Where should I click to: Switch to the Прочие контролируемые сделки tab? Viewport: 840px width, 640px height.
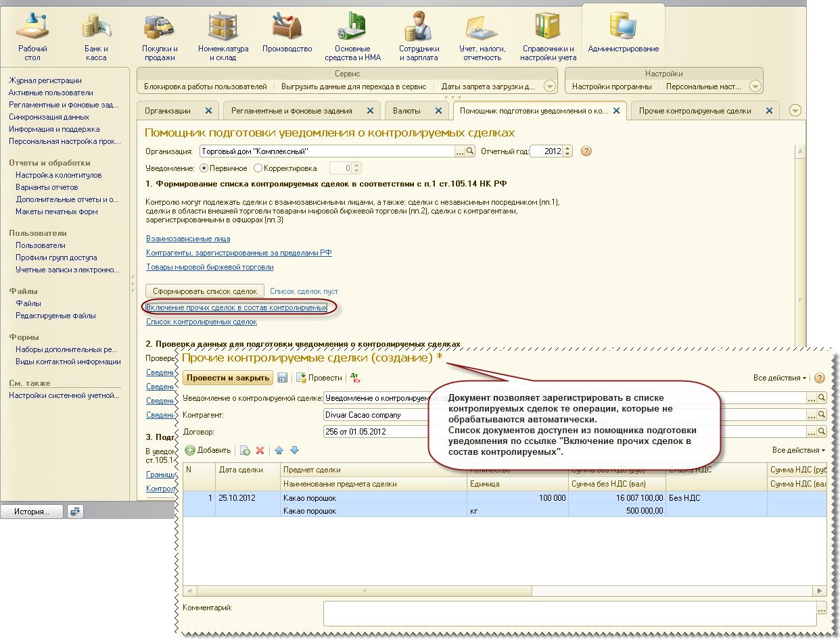[695, 111]
